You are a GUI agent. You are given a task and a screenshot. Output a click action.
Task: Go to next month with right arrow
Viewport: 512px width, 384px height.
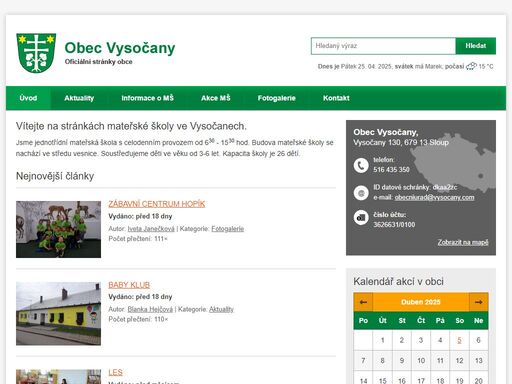(479, 302)
